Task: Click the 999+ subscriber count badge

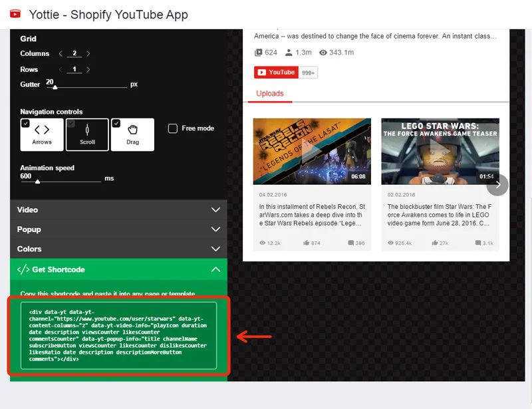Action: pyautogui.click(x=308, y=72)
